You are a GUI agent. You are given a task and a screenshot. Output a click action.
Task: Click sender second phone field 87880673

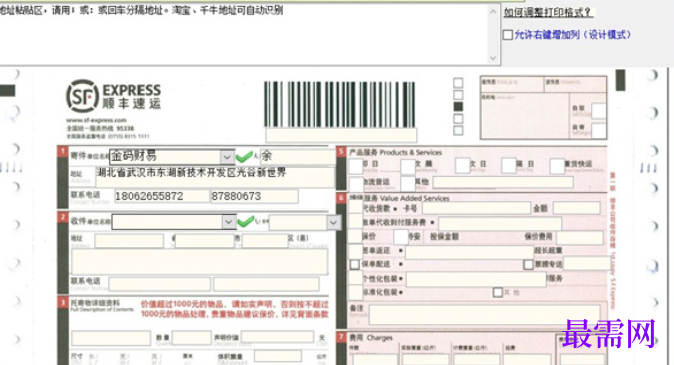[x=254, y=196]
